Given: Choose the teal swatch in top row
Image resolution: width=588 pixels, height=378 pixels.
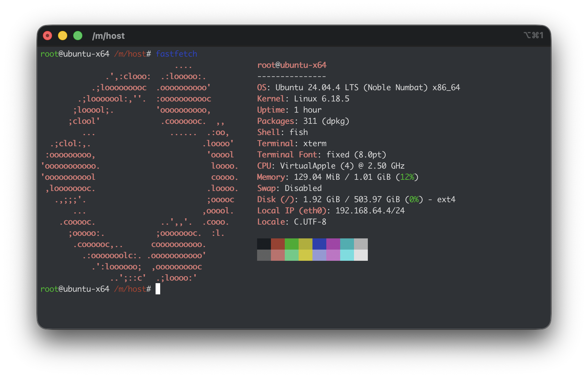Looking at the screenshot, I should point(347,244).
